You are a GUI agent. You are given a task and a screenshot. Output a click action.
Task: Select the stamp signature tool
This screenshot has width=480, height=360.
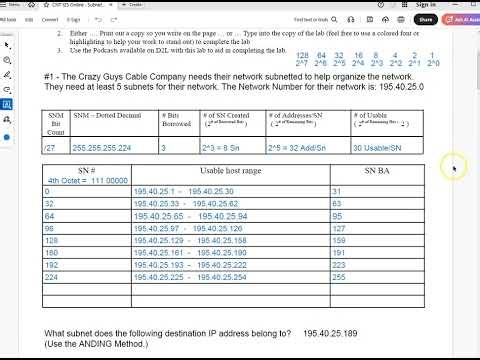pos(7,119)
